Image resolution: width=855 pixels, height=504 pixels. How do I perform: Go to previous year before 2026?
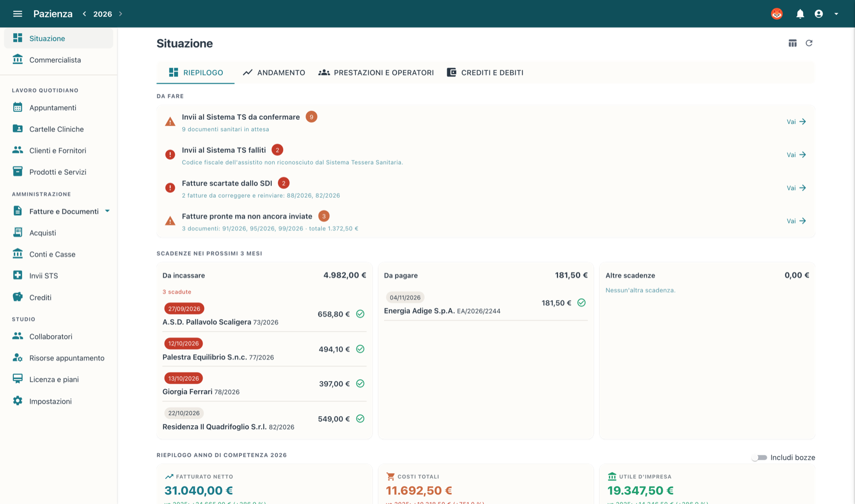84,14
